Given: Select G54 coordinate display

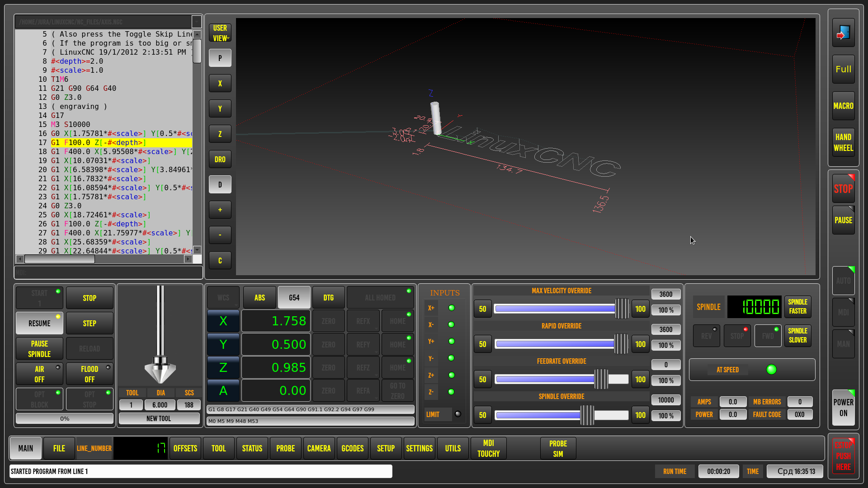Looking at the screenshot, I should click(x=294, y=298).
